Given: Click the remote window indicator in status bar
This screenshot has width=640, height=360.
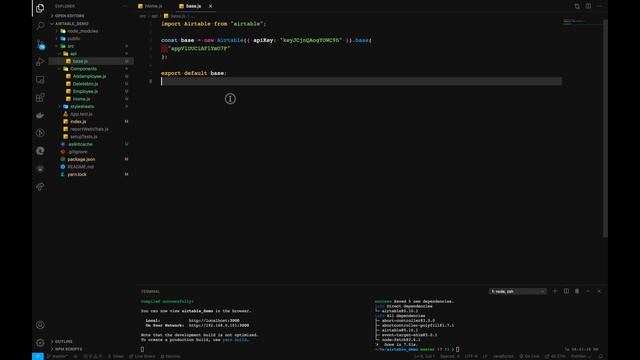Looking at the screenshot, I should tap(38, 356).
